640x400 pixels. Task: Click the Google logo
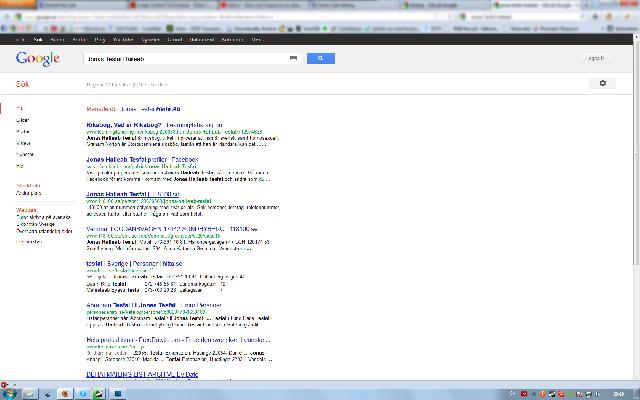38,59
